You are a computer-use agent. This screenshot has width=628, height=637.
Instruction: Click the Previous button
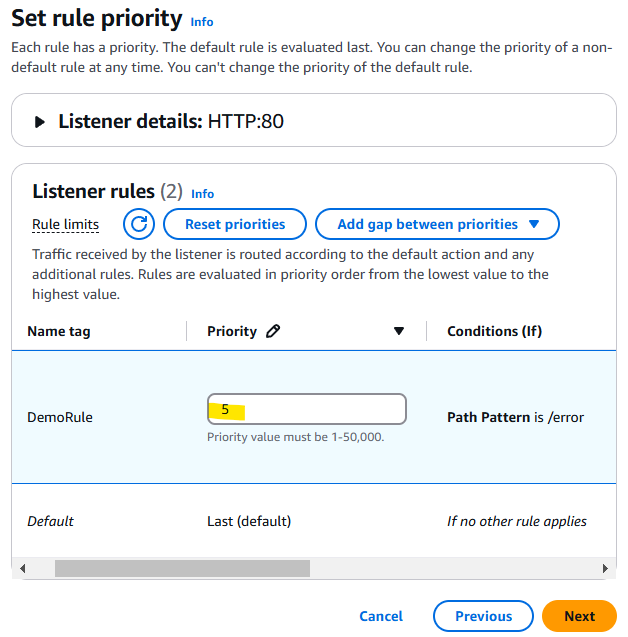483,616
